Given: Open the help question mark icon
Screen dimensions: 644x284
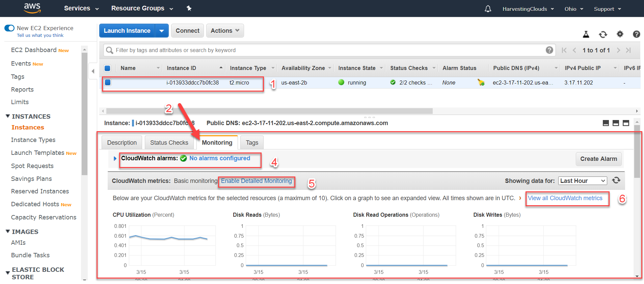Looking at the screenshot, I should coord(636,34).
